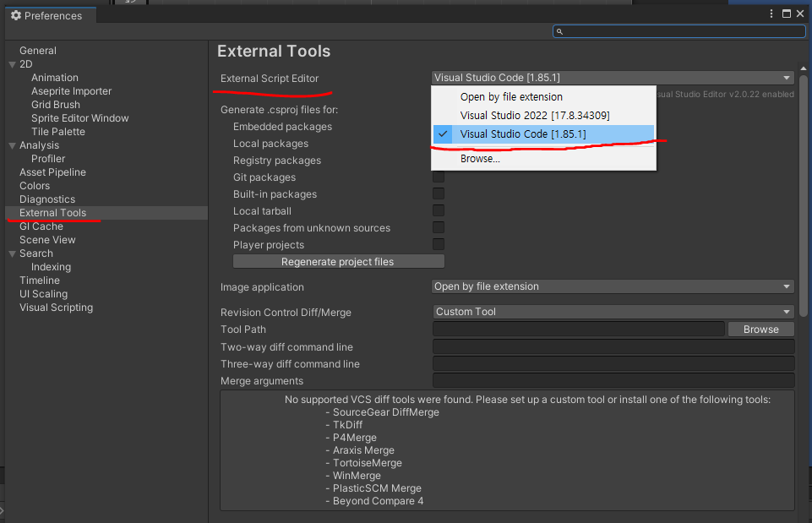Open the Image application dropdown
This screenshot has height=523, width=812.
pyautogui.click(x=613, y=286)
